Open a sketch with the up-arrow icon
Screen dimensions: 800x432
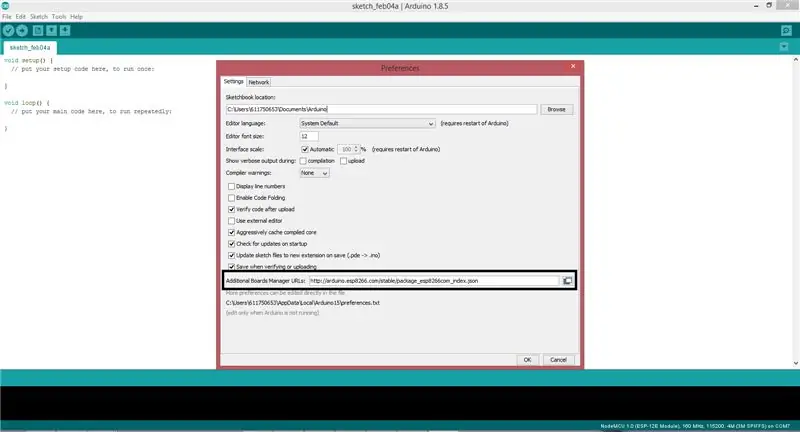click(x=52, y=31)
